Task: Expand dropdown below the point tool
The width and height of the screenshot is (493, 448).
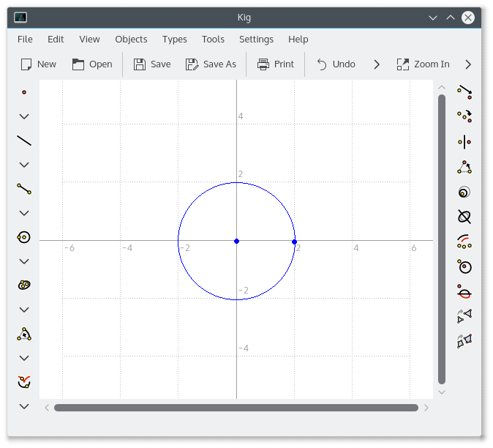Action: (24, 116)
